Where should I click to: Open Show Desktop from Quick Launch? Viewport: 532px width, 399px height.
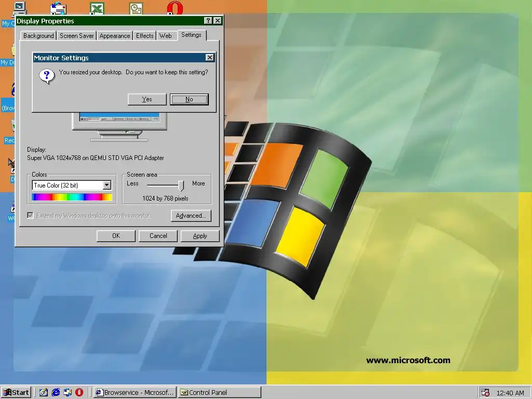pyautogui.click(x=44, y=392)
